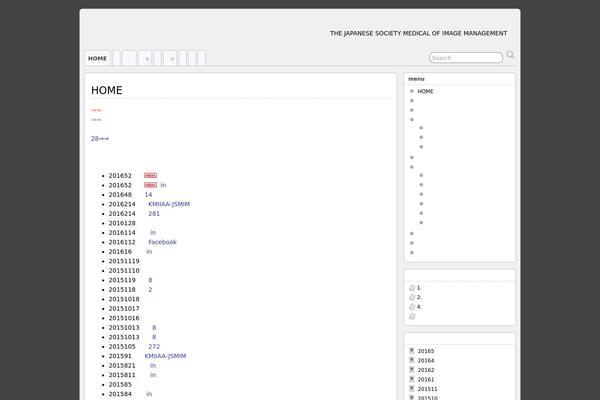Click 'THE JAPANESE SOCIETY MEDICAL OF IMAGE MANAGEMENT' header
Viewport: 600px width, 400px height.
419,33
